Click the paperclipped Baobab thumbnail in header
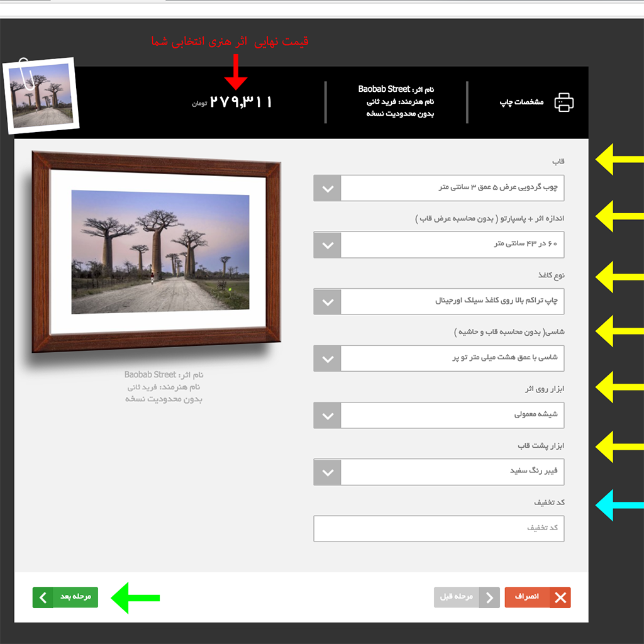 [x=41, y=96]
